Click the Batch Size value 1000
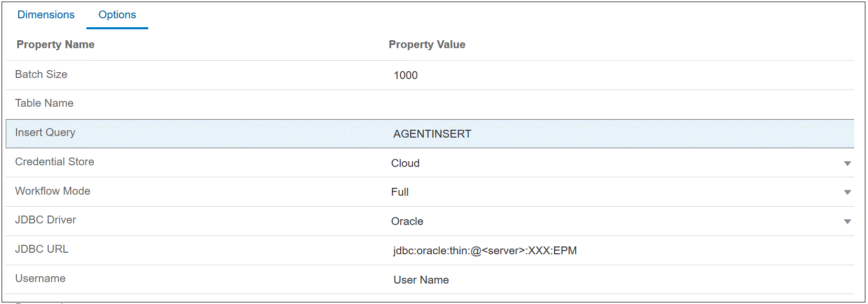Viewport: 868px width, 304px height. pos(406,75)
